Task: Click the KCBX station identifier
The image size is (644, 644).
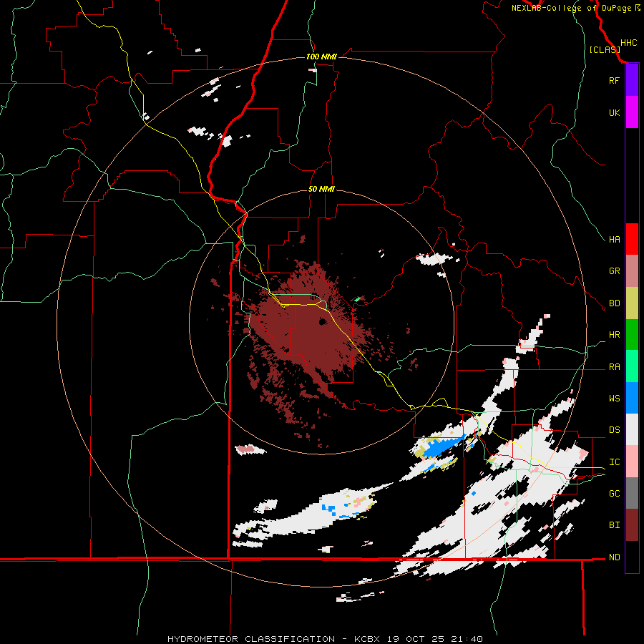Action: 368,639
